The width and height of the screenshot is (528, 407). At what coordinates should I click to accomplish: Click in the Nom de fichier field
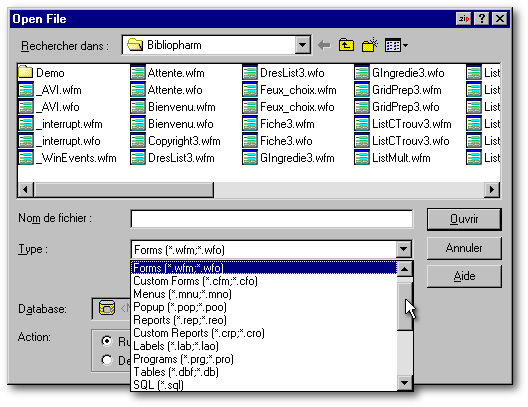click(271, 219)
